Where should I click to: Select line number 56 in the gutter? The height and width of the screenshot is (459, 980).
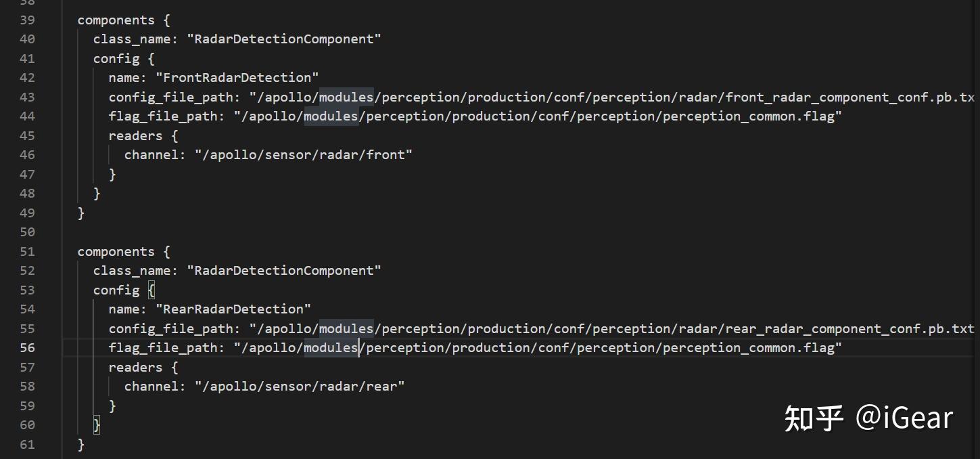pyautogui.click(x=27, y=347)
